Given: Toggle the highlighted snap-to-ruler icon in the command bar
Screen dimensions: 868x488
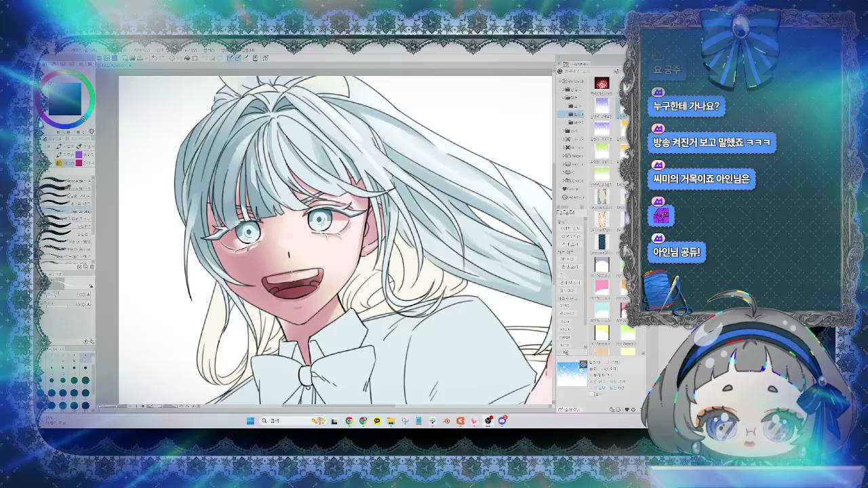Looking at the screenshot, I should (x=230, y=58).
